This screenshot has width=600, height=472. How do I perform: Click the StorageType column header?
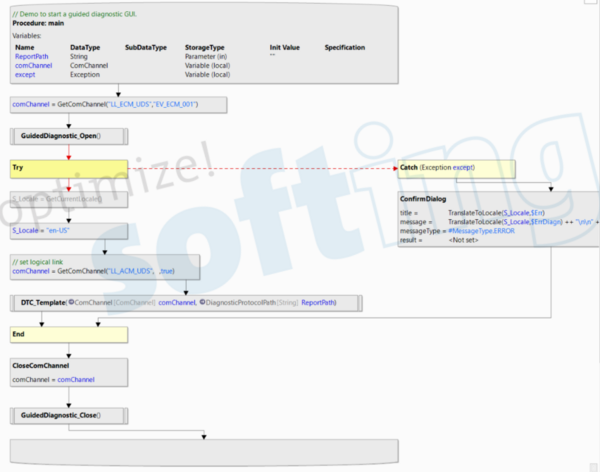click(204, 47)
